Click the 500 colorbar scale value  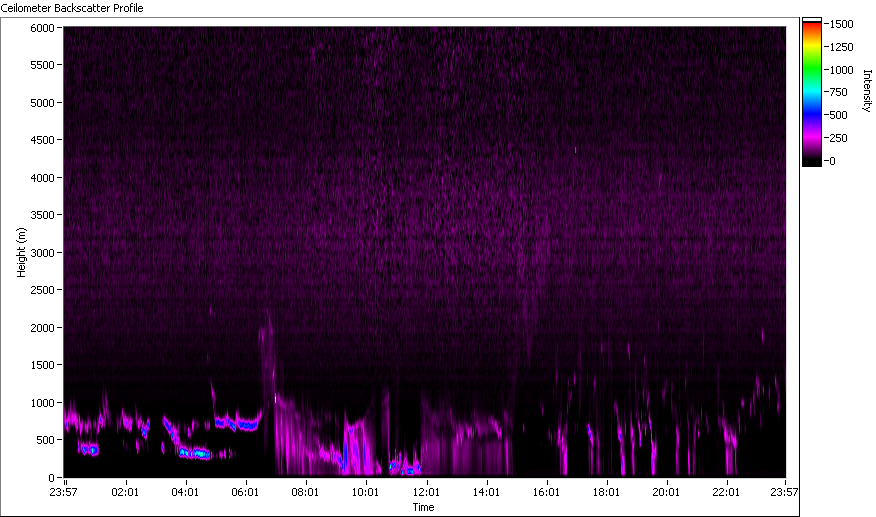point(839,115)
